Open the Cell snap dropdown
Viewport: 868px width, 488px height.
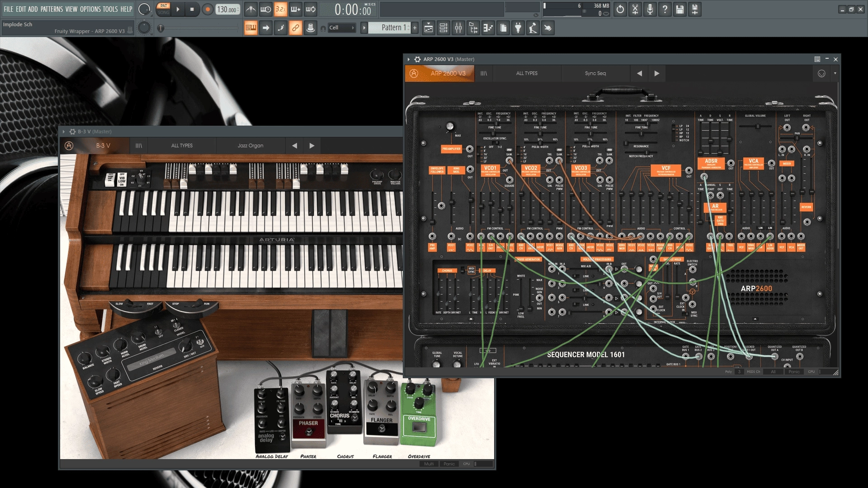point(342,28)
